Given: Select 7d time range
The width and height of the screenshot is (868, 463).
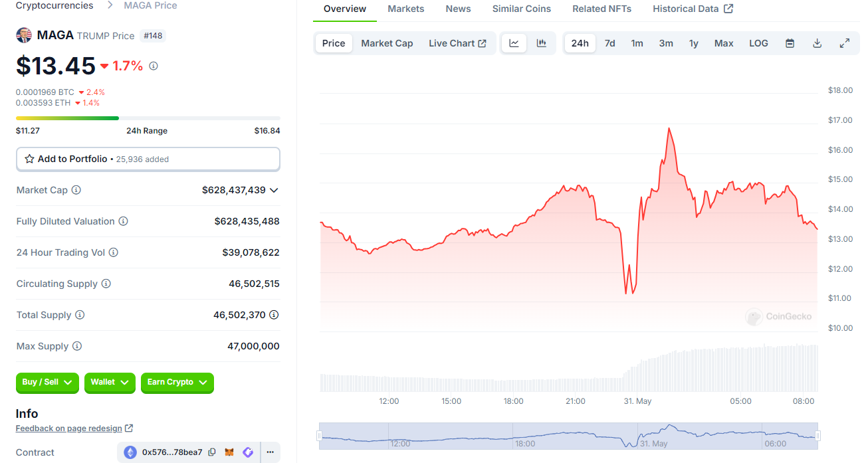Looking at the screenshot, I should point(609,43).
